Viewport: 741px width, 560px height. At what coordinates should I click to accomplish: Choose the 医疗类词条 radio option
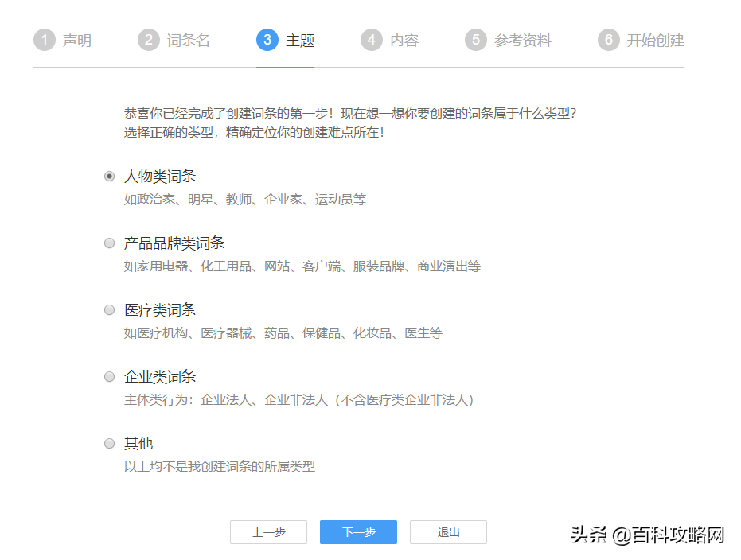pyautogui.click(x=110, y=310)
